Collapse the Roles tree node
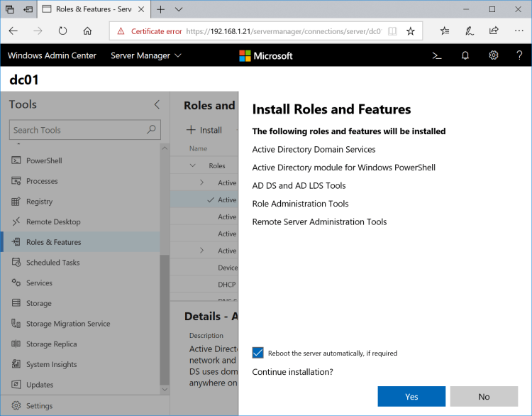Viewport: 532px width, 416px height. [x=192, y=165]
